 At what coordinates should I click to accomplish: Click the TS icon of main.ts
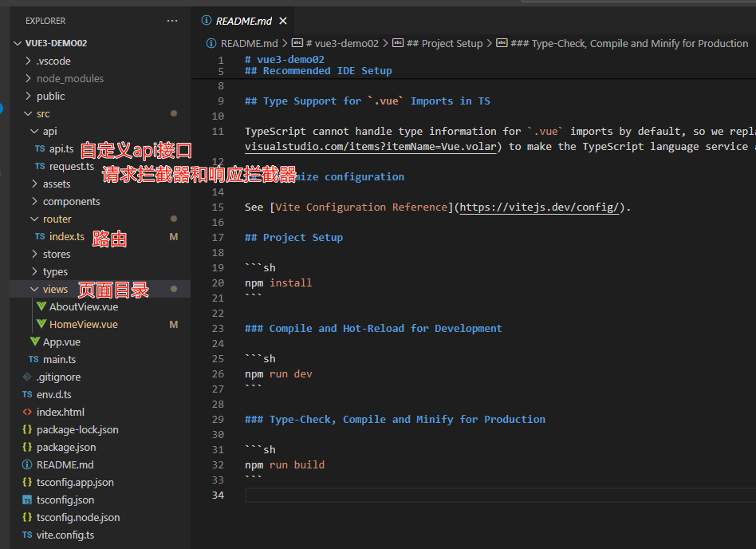[x=33, y=359]
